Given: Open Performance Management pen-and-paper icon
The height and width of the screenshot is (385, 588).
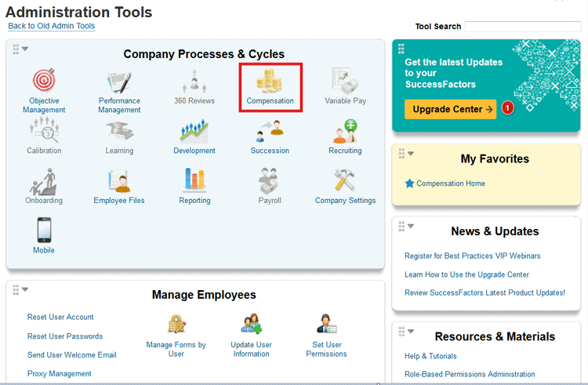Looking at the screenshot, I should click(x=119, y=80).
